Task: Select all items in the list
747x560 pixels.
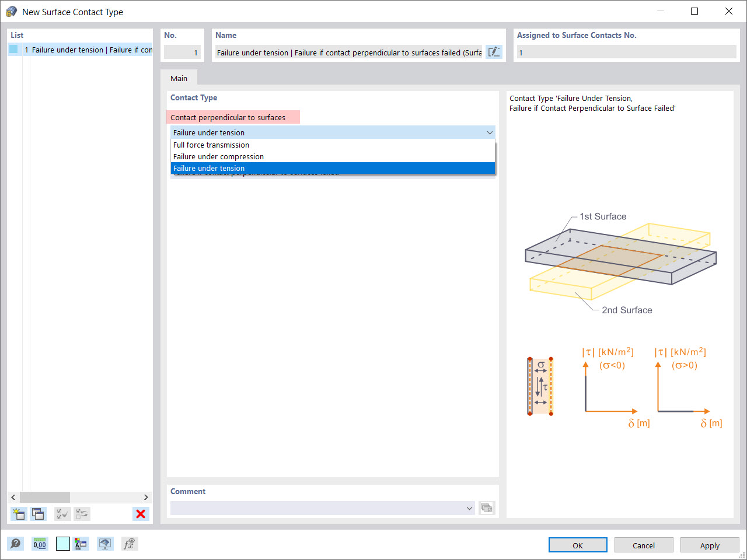Action: (62, 513)
